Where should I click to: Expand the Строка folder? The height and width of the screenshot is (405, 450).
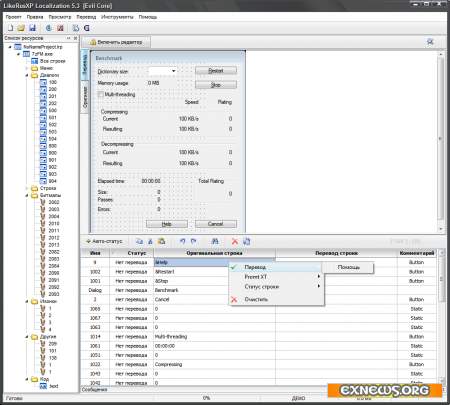27,188
